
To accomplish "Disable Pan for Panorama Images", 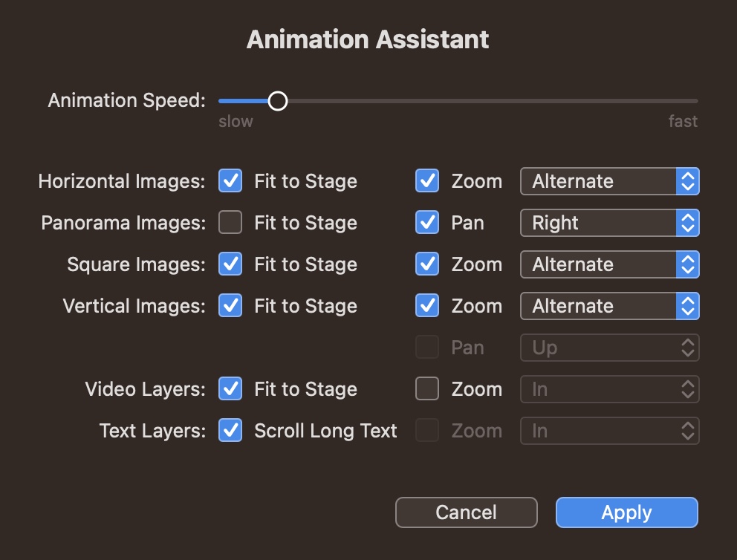I will click(x=427, y=223).
